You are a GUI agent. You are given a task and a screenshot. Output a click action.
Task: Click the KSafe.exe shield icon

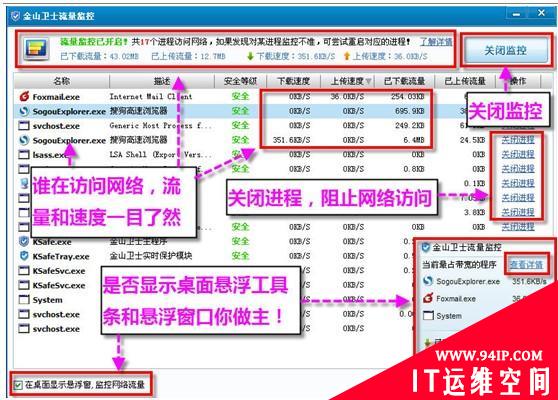(24, 242)
